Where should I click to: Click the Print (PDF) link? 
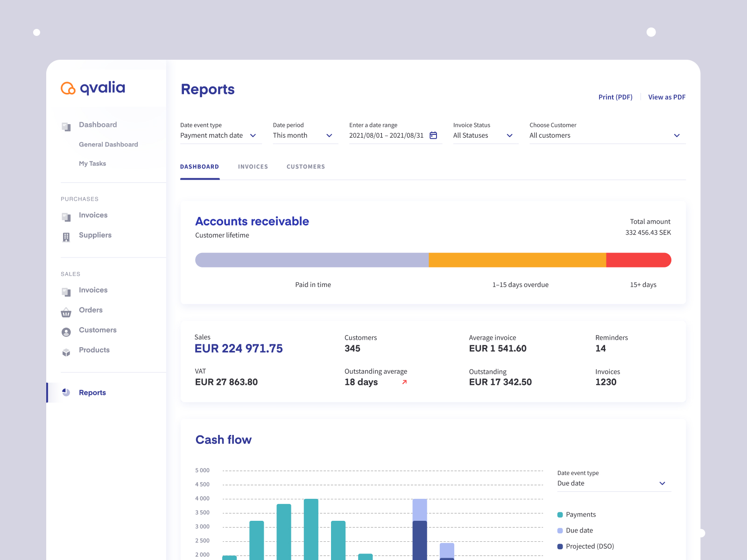pyautogui.click(x=615, y=97)
